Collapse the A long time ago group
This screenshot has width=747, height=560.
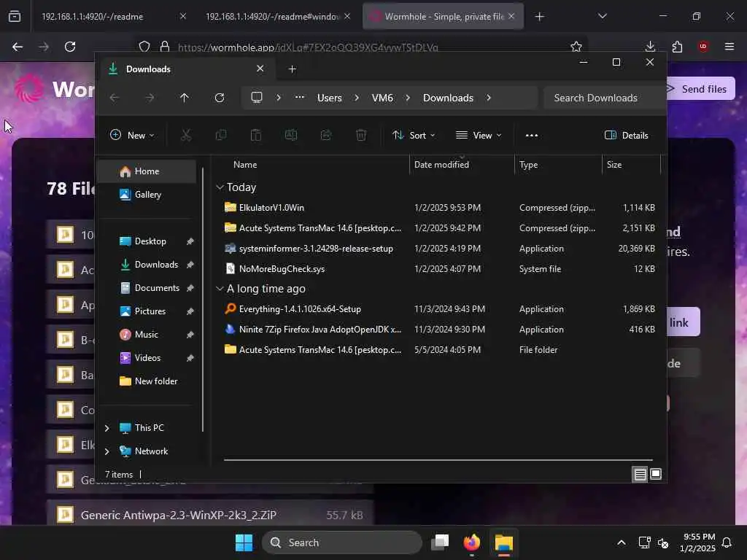pyautogui.click(x=220, y=289)
